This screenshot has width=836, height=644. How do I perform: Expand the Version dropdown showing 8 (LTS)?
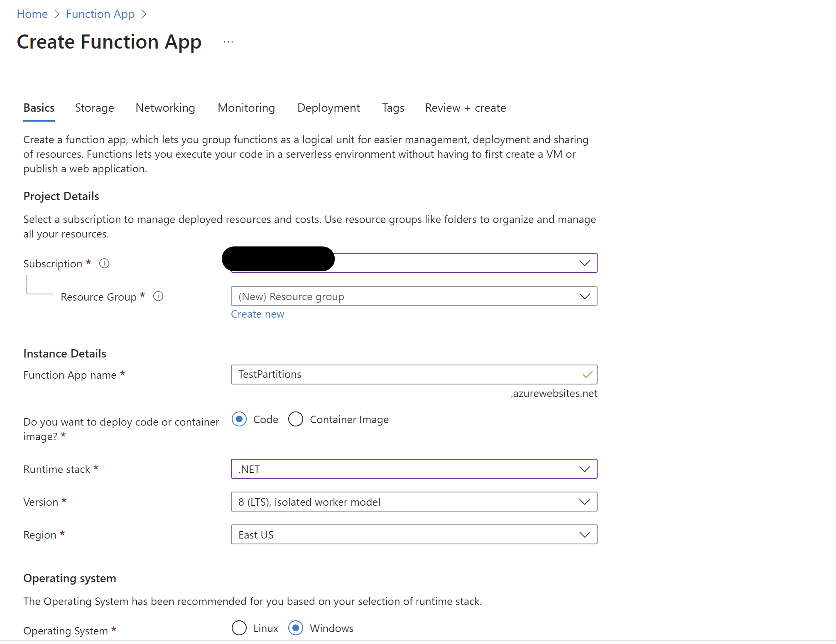pos(414,502)
